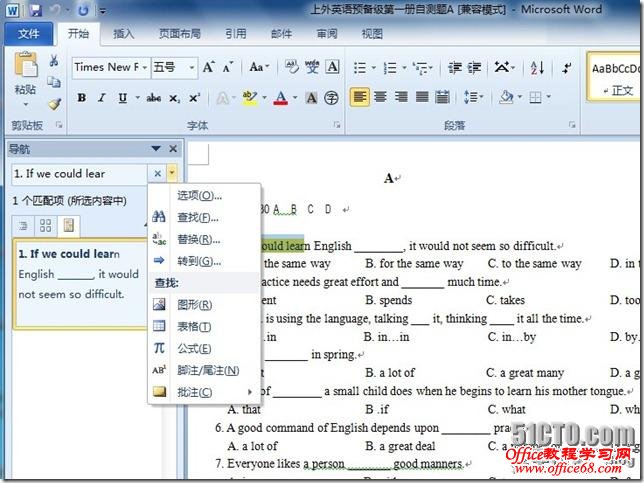Viewport: 644px width, 483px height.
Task: Switch to the 审阅 tab
Action: point(327,34)
